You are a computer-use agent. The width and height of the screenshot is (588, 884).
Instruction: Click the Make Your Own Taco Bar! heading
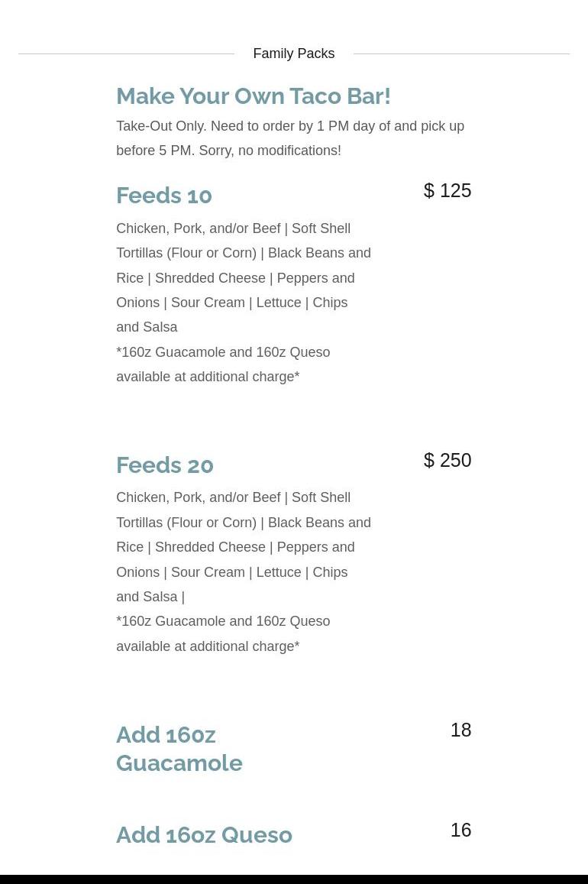tap(253, 96)
